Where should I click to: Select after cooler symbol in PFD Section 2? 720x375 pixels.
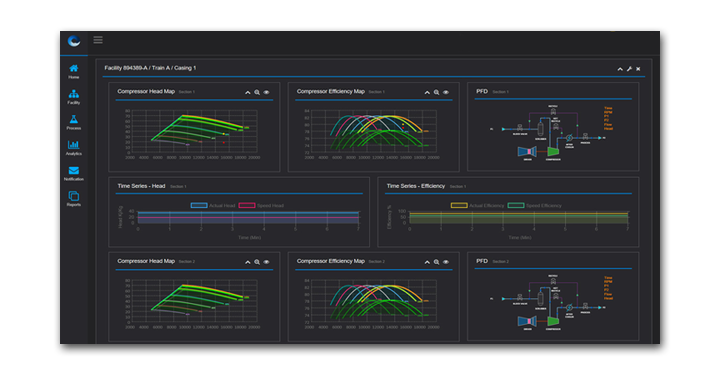coord(569,308)
